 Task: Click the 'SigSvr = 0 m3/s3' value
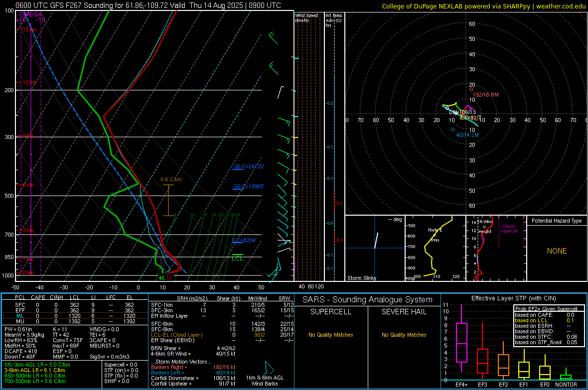tap(110, 357)
